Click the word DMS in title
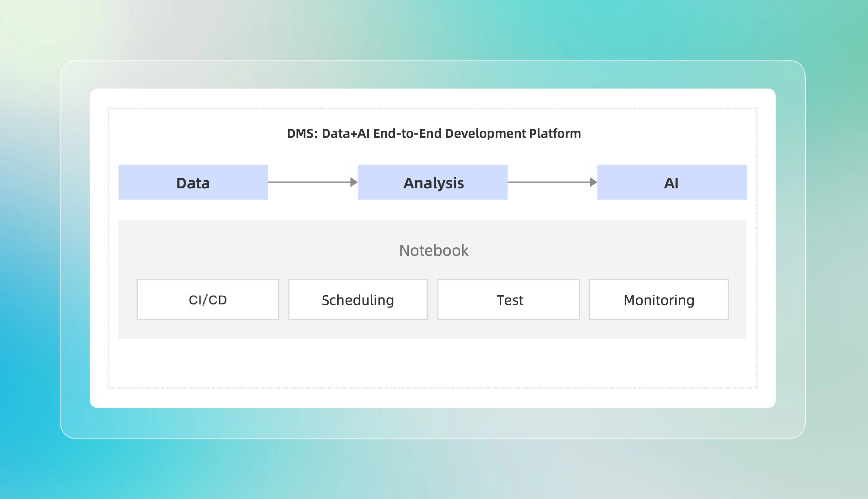Image resolution: width=868 pixels, height=499 pixels. click(301, 134)
